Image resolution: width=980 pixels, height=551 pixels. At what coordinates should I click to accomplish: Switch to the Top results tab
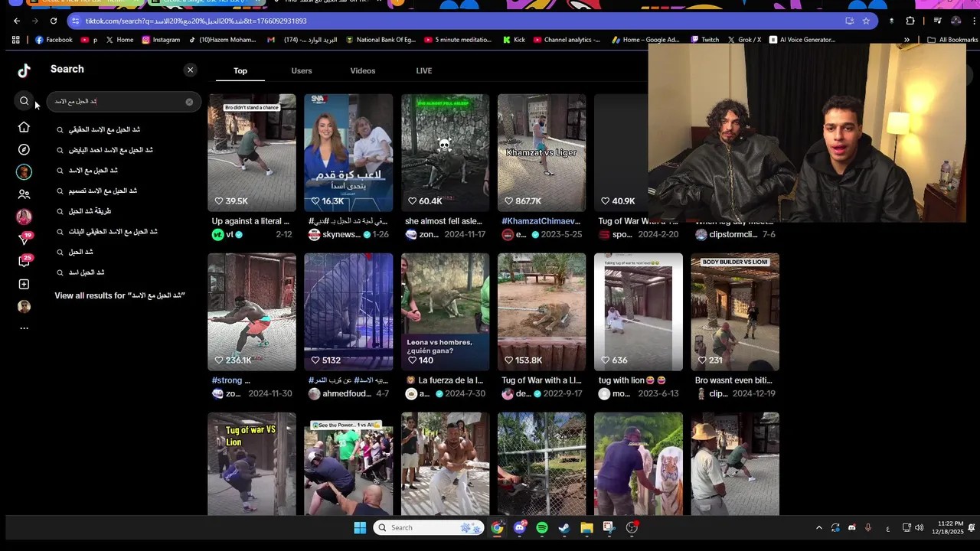[240, 70]
